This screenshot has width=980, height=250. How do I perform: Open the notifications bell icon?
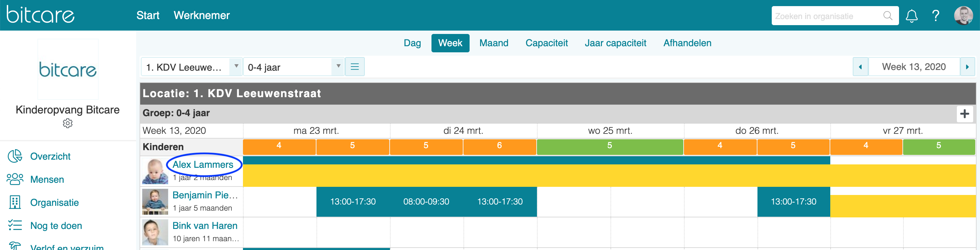pyautogui.click(x=912, y=16)
